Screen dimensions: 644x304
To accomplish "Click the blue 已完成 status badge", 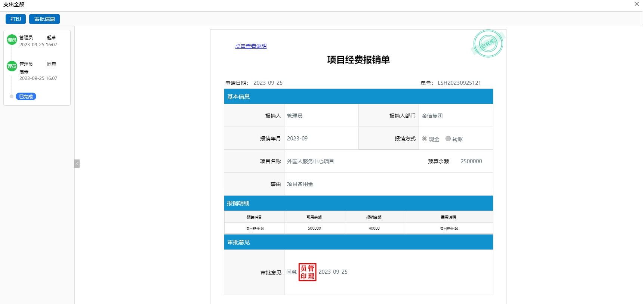I will point(26,96).
